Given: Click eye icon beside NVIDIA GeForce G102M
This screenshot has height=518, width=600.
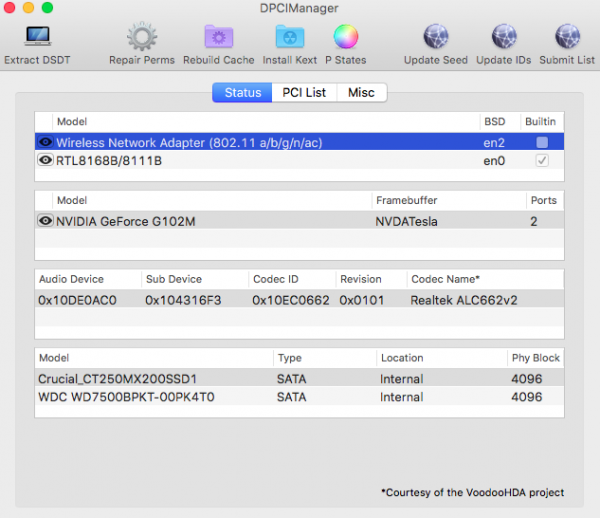Looking at the screenshot, I should (x=45, y=221).
